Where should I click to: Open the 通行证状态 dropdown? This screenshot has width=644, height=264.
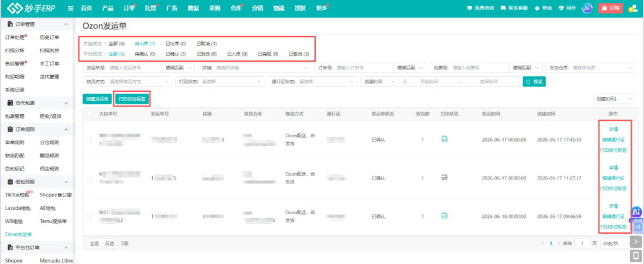point(313,82)
